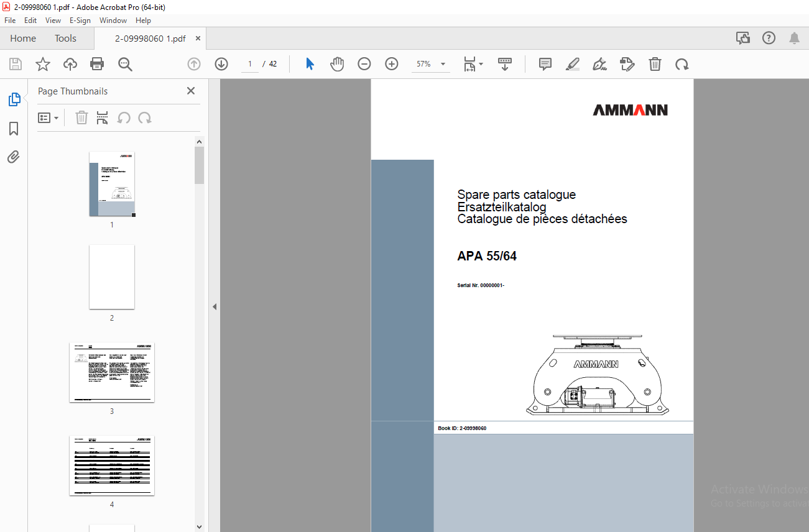This screenshot has width=809, height=532.
Task: Click Serial Nr. 00000001- text
Action: coord(481,285)
